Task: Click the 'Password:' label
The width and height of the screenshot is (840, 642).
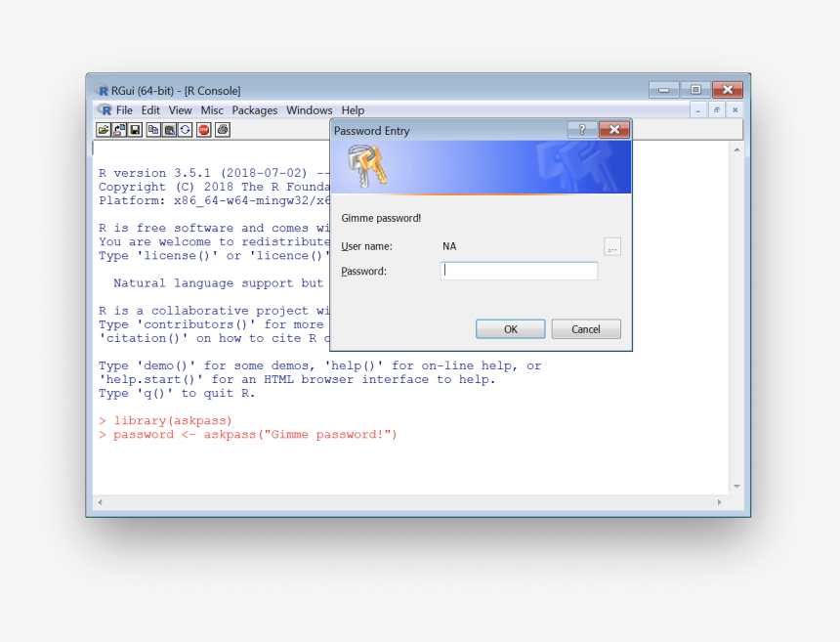Action: (x=363, y=271)
